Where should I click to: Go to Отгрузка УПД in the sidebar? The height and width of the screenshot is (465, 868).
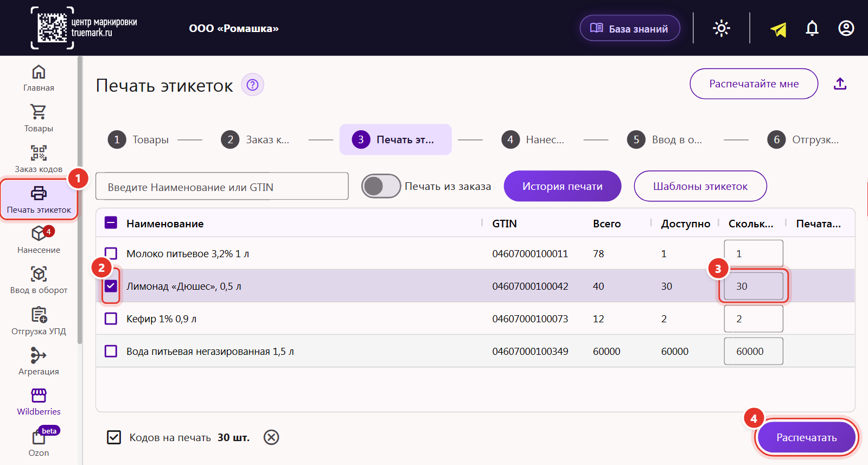(x=39, y=322)
